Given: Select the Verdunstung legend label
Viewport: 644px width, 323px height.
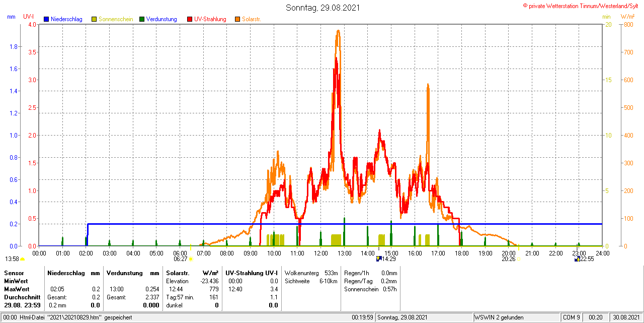Looking at the screenshot, I should [x=162, y=19].
